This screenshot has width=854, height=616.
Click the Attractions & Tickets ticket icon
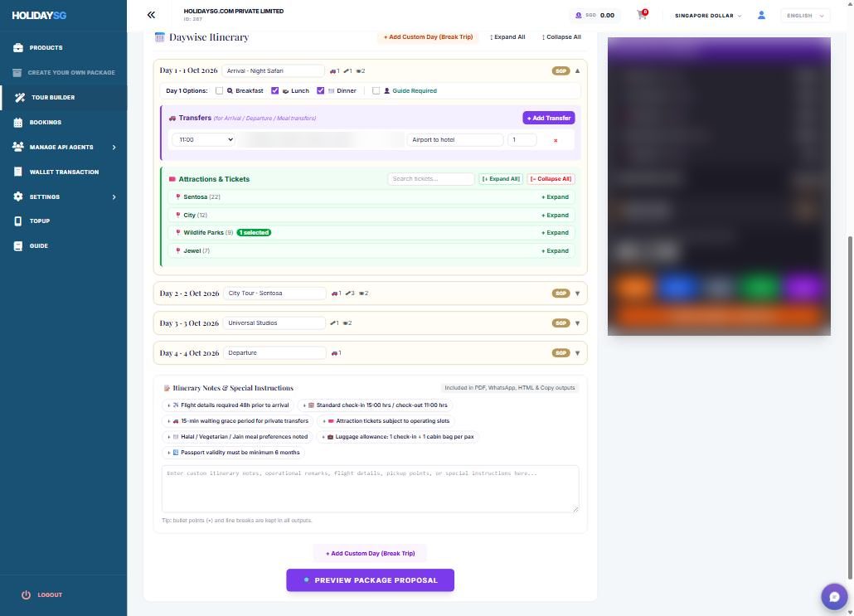click(x=172, y=179)
